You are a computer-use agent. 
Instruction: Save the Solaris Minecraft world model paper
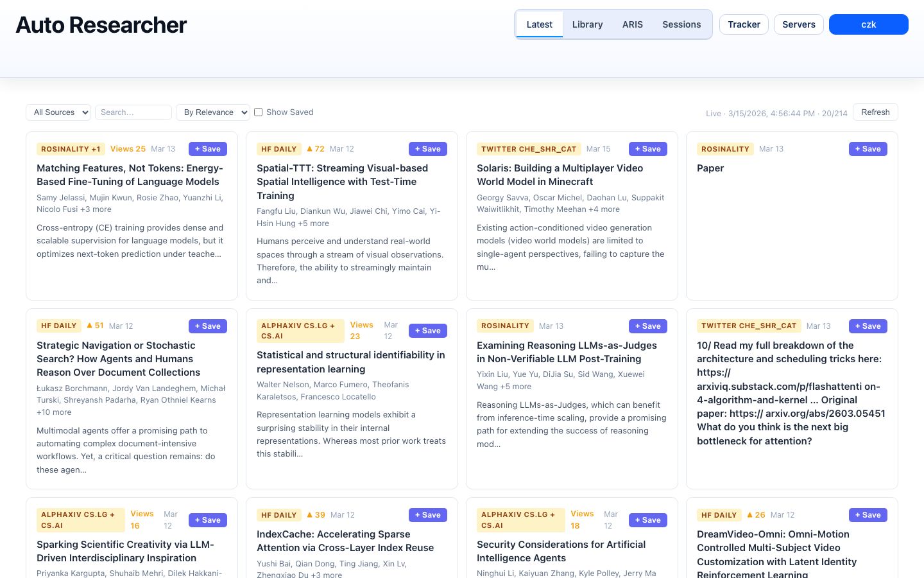pyautogui.click(x=647, y=148)
